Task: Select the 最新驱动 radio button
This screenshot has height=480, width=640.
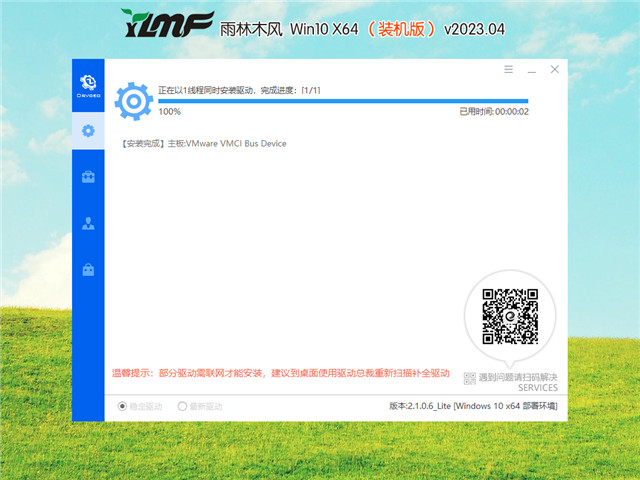Action: click(x=182, y=406)
